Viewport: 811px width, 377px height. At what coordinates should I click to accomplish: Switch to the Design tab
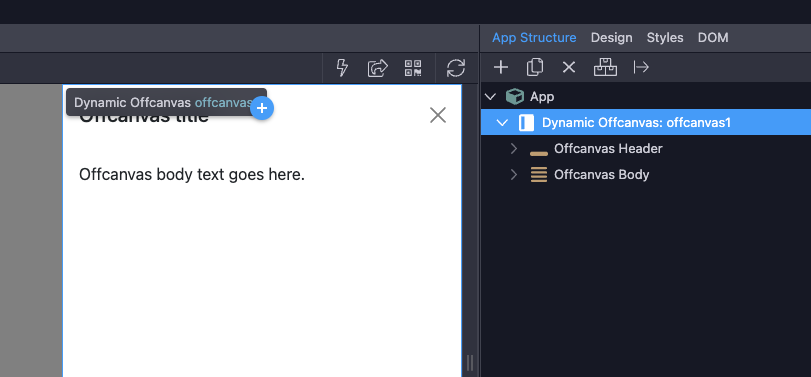[x=611, y=38]
